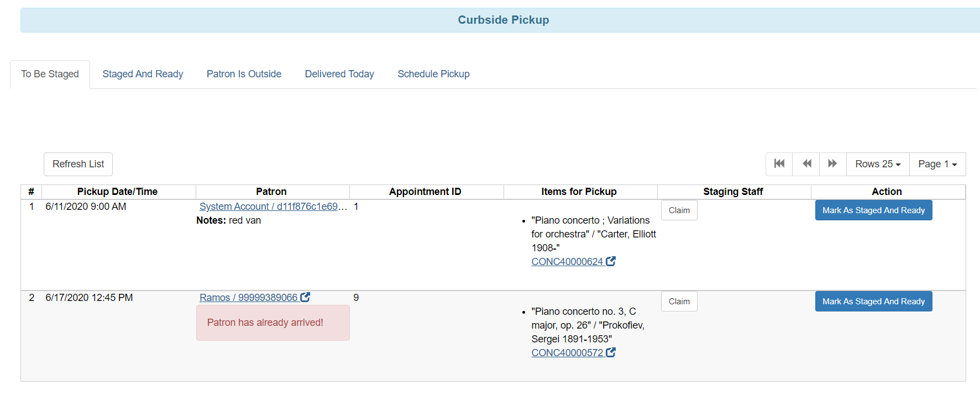Go back a page with the previous-page arrows

pyautogui.click(x=806, y=164)
